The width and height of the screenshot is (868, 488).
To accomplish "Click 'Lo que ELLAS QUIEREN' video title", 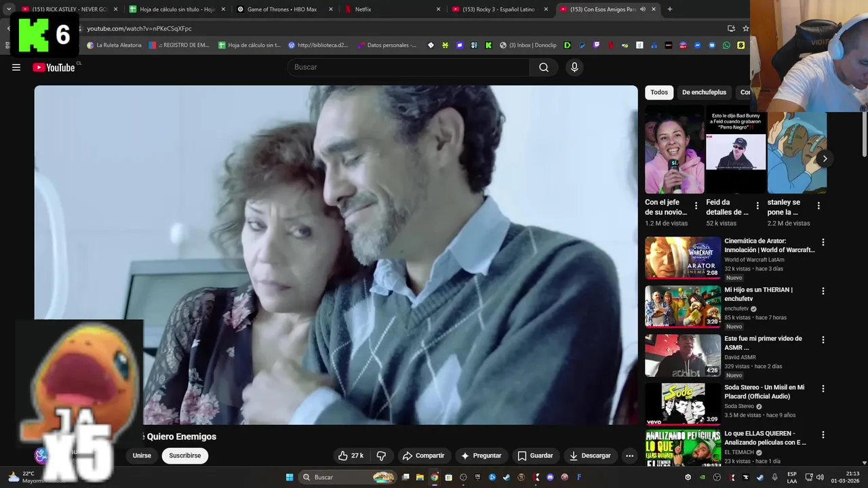I will (x=765, y=438).
